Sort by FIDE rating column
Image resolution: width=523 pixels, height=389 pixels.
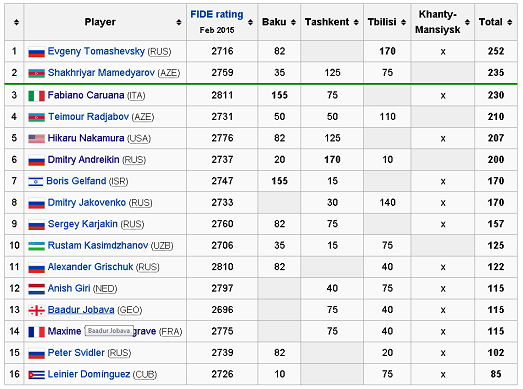coord(250,22)
